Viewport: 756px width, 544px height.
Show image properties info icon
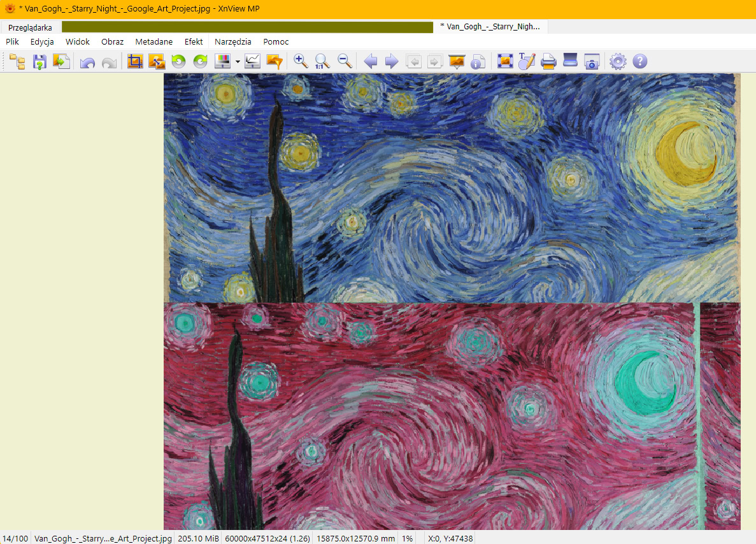pyautogui.click(x=478, y=62)
